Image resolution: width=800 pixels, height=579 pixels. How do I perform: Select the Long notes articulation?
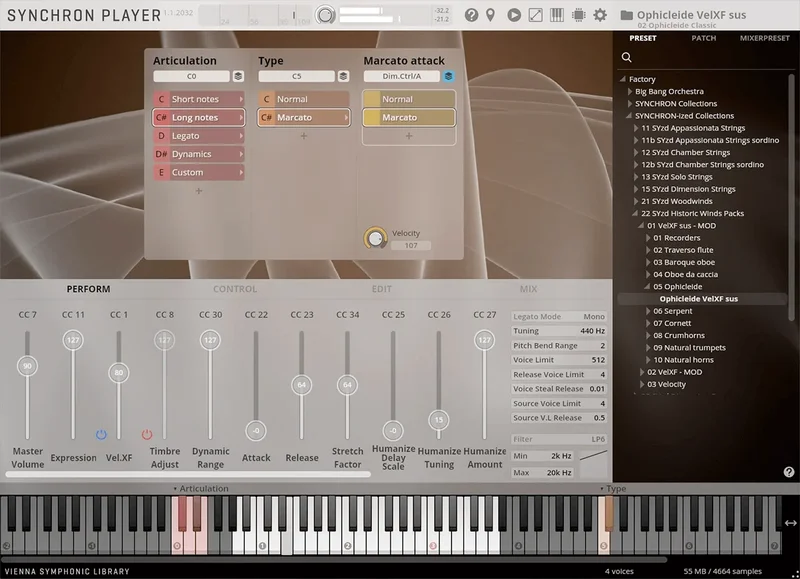point(199,117)
